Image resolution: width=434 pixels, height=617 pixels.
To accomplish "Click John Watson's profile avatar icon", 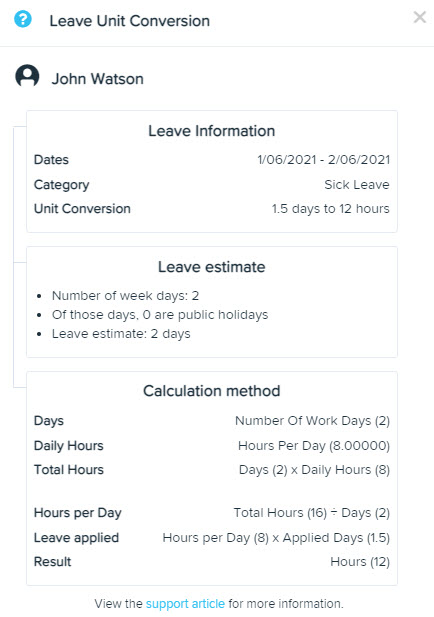I will 27,76.
